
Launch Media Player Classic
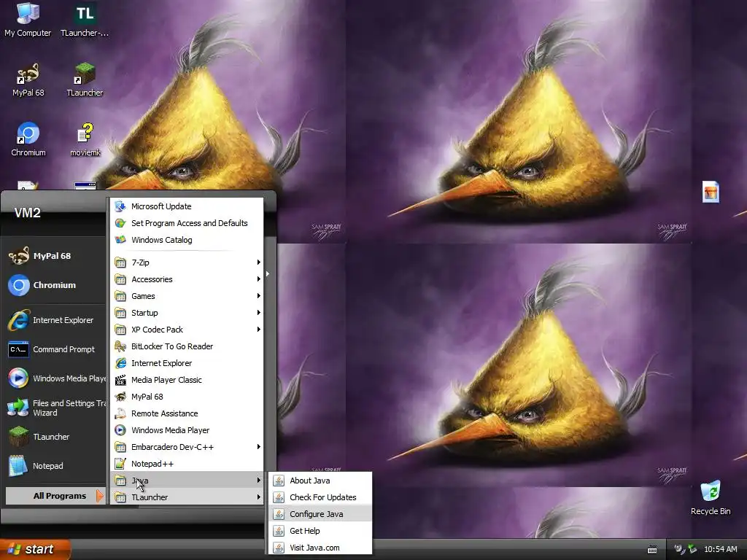pyautogui.click(x=187, y=379)
